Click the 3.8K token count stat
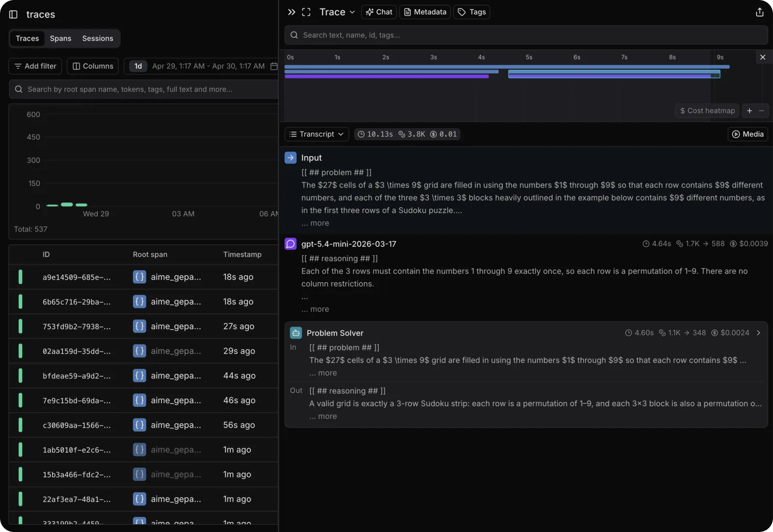This screenshot has height=532, width=773. [412, 134]
